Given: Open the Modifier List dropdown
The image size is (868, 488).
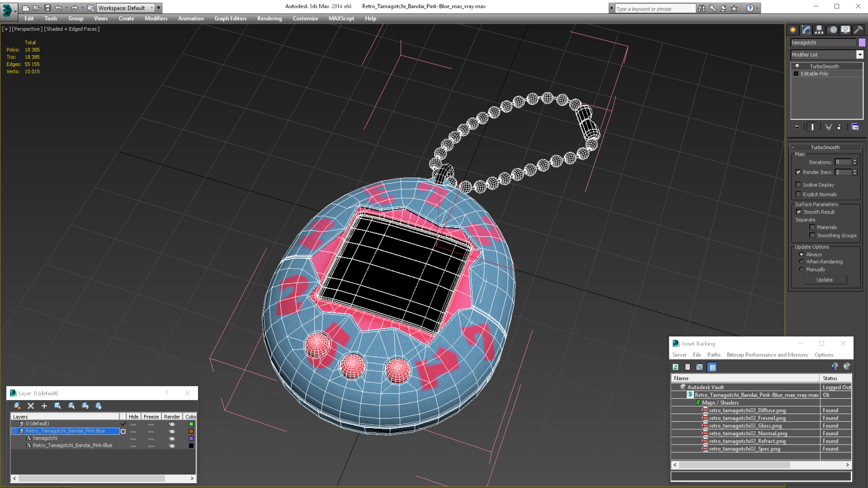Looking at the screenshot, I should (x=860, y=55).
